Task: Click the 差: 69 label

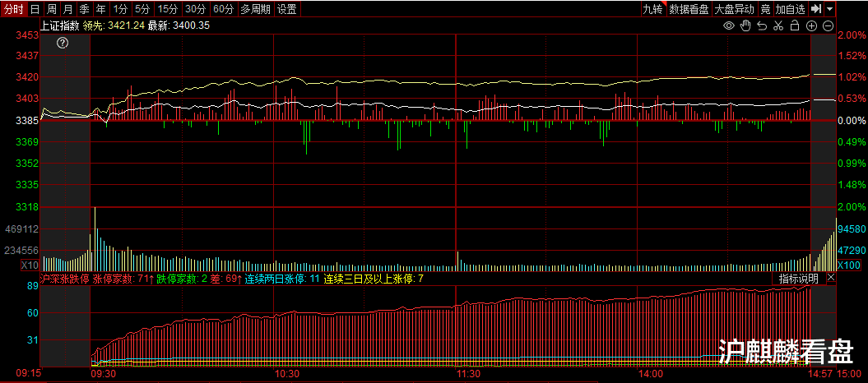Action: [226, 279]
